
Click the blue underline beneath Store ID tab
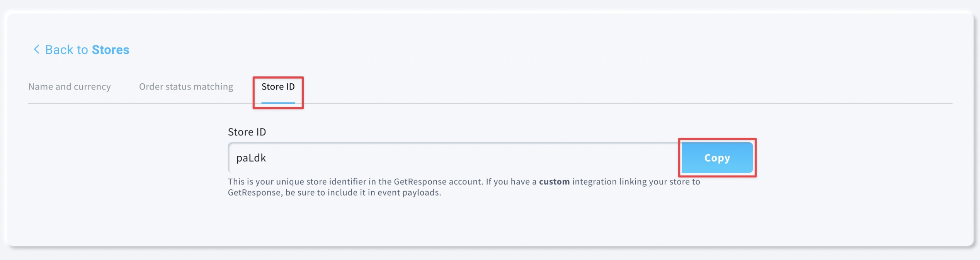278,103
